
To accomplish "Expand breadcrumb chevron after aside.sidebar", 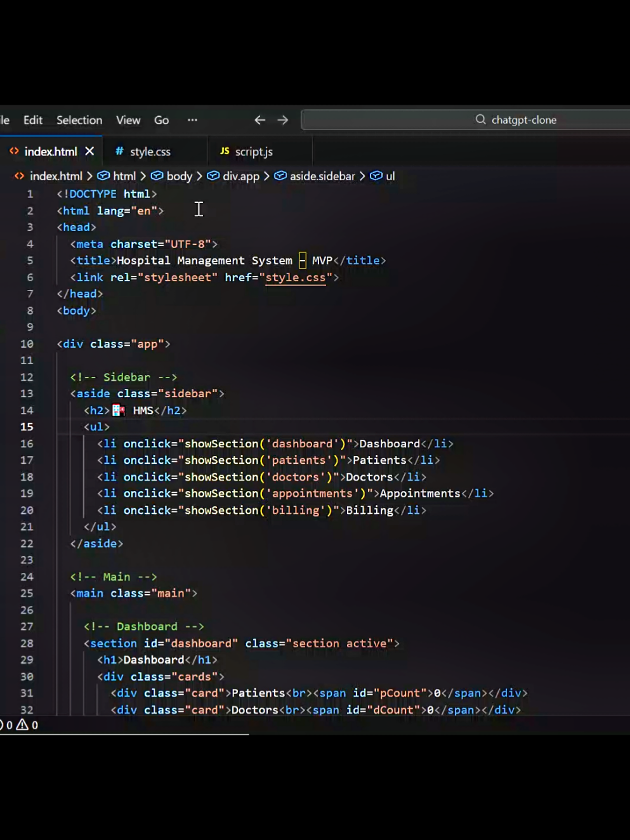I will click(362, 176).
